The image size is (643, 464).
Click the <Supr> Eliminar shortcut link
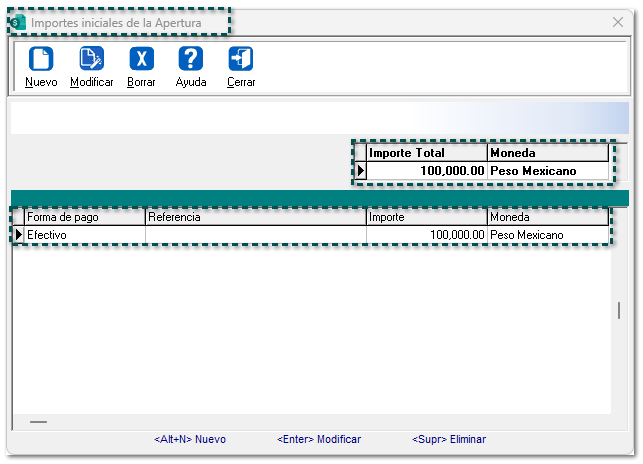click(x=449, y=439)
